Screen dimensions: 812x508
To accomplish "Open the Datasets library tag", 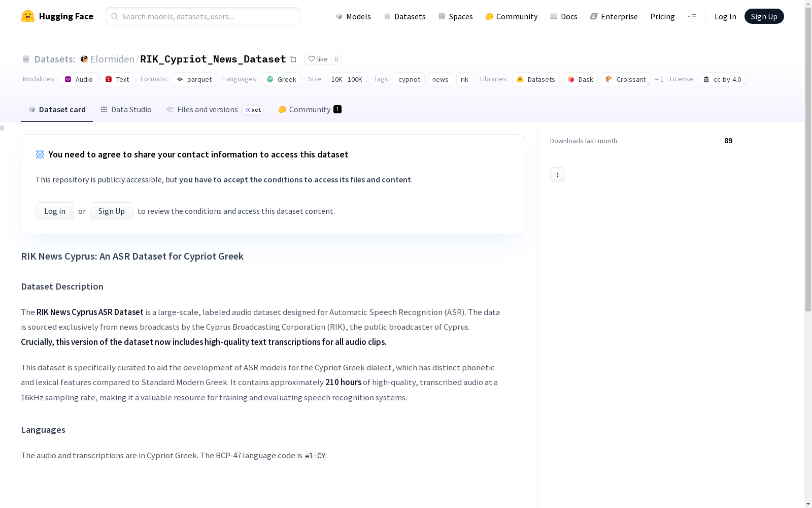I will pos(536,79).
